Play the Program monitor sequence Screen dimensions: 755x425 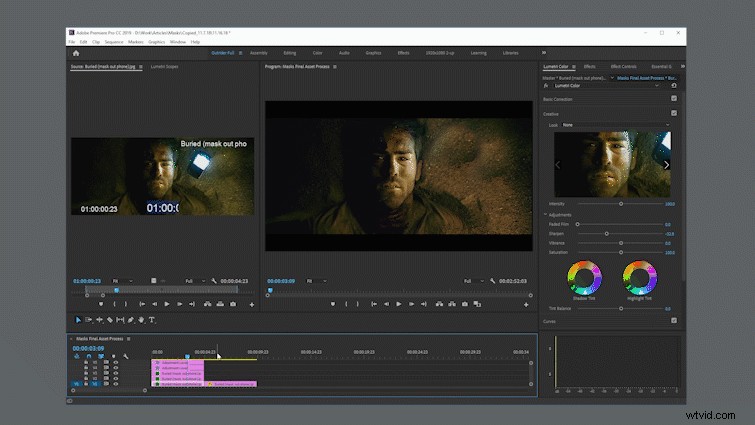[x=399, y=304]
